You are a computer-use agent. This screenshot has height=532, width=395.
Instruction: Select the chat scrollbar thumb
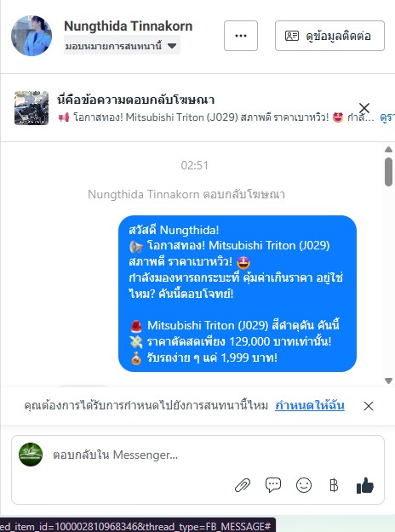388,172
